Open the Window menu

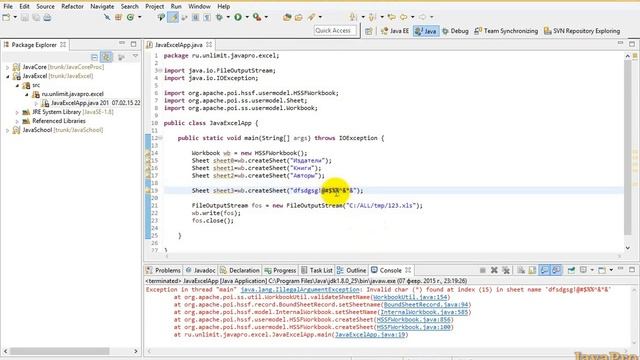(199, 7)
